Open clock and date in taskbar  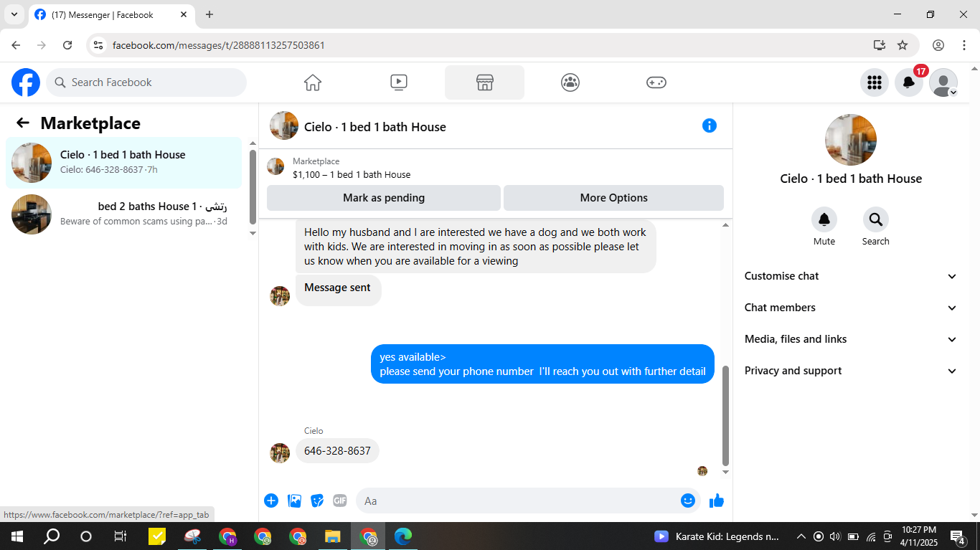click(919, 536)
